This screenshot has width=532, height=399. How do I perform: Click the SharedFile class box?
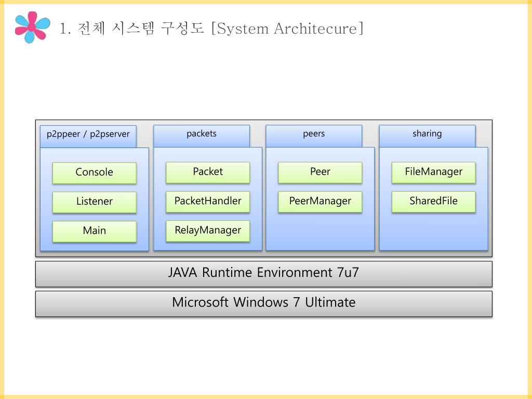point(434,202)
